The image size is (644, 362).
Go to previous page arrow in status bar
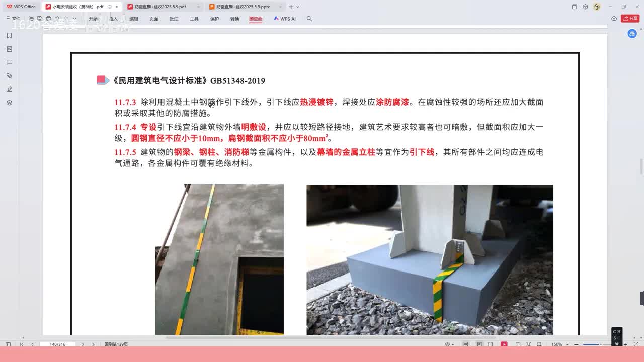coord(32,344)
